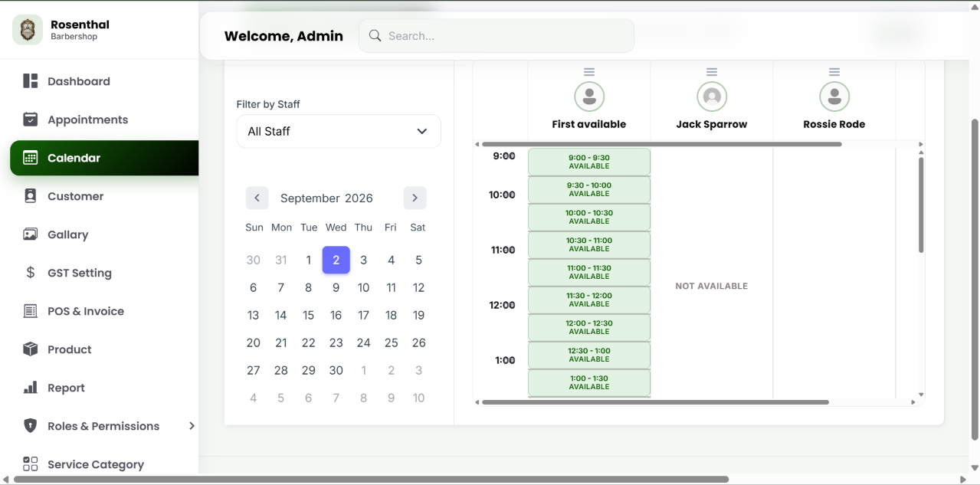Click the GST Setting dollar icon
980x485 pixels.
coord(31,273)
